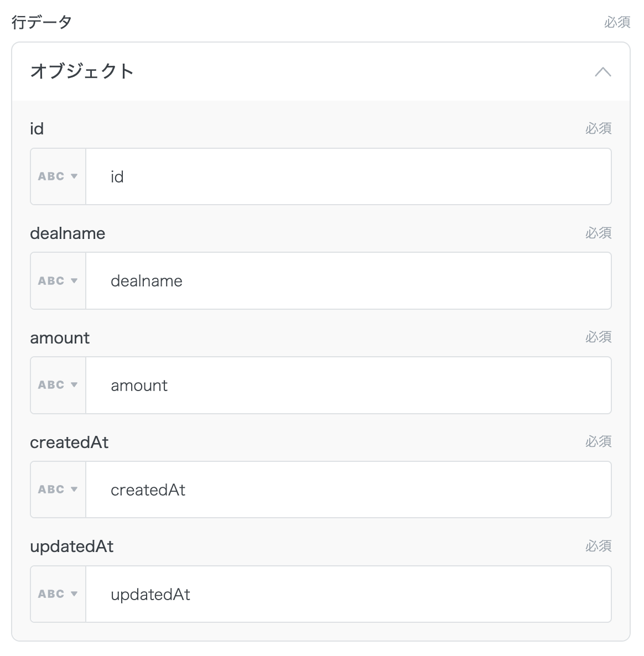Click the id value input field
This screenshot has height=656, width=644.
coord(349,176)
